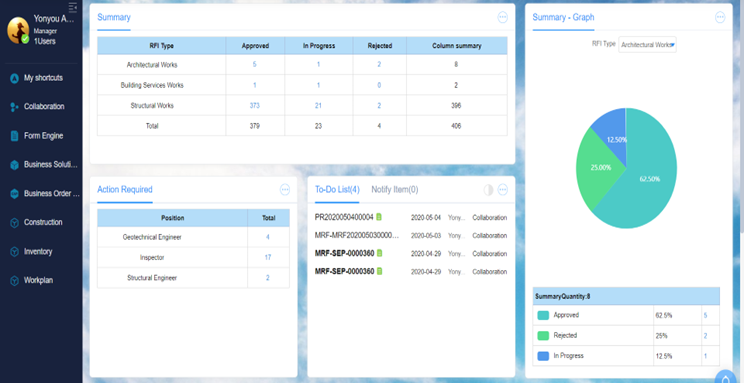Open Structural Works approved count 373
The width and height of the screenshot is (744, 383).
coord(255,105)
